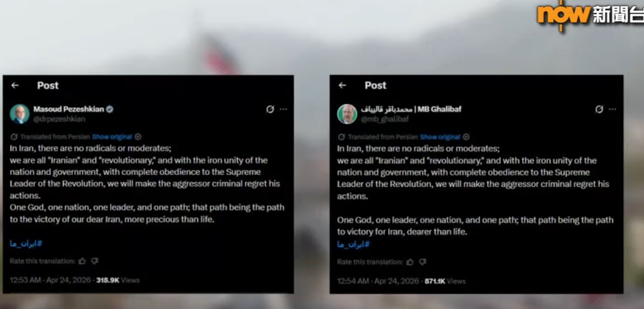Open Masoud Pezeshkian's profile picture
This screenshot has width=644, height=309.
click(19, 114)
